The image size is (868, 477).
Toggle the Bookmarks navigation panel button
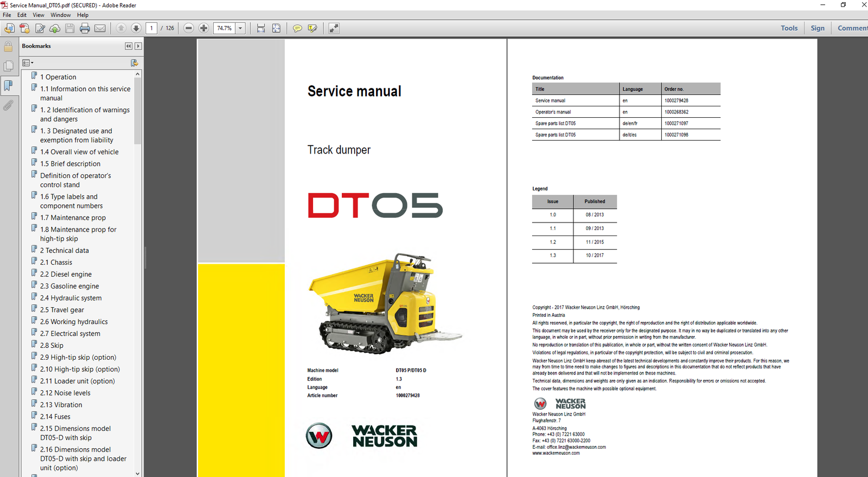[x=8, y=85]
